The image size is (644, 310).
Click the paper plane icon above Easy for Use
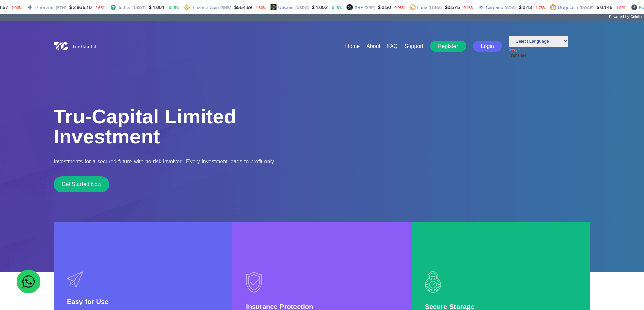click(x=75, y=279)
